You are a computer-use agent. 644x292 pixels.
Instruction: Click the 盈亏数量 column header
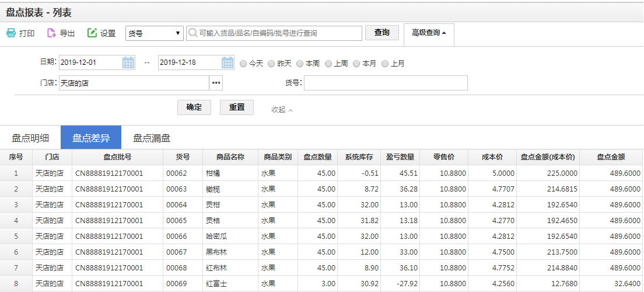coord(400,157)
